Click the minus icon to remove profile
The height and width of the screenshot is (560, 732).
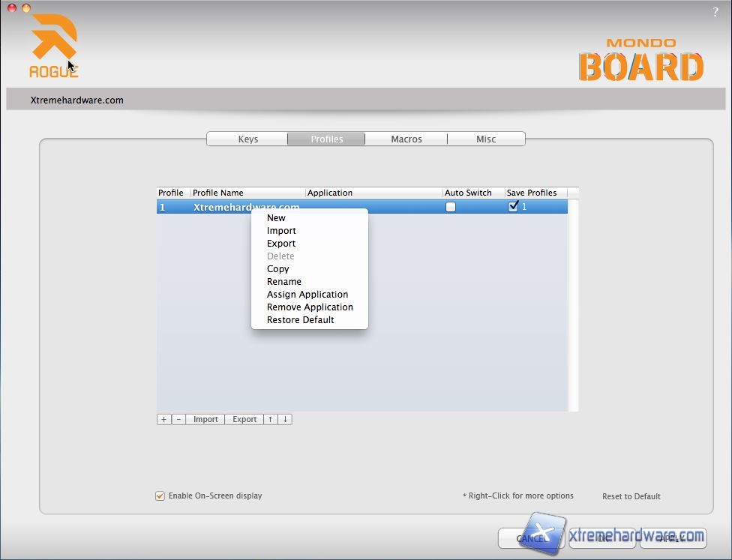click(x=178, y=419)
